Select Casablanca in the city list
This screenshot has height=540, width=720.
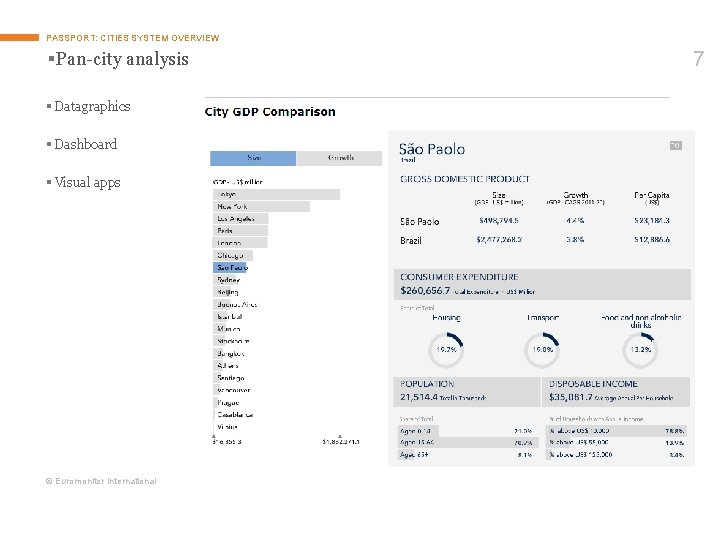[x=235, y=414]
